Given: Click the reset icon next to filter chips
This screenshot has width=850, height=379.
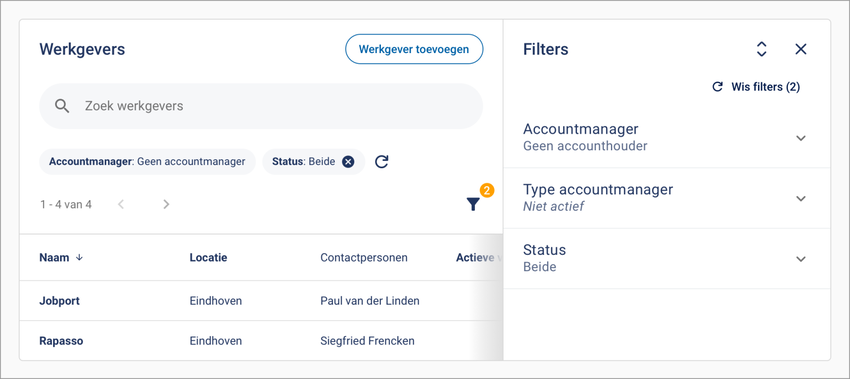Looking at the screenshot, I should pos(382,162).
